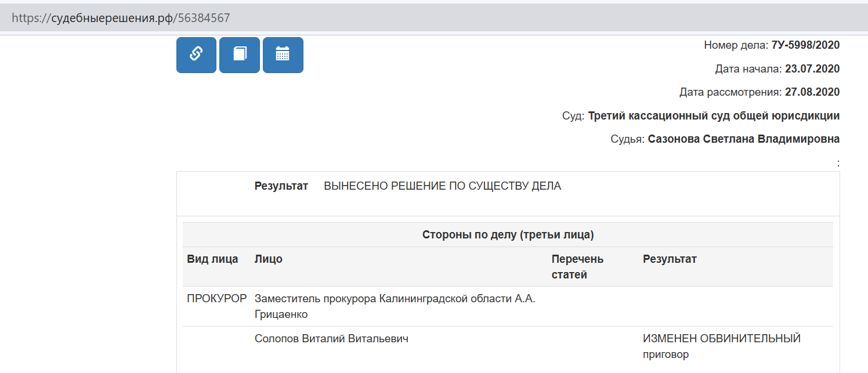Click the URL address bar
Viewport: 868px width, 373px height.
434,18
